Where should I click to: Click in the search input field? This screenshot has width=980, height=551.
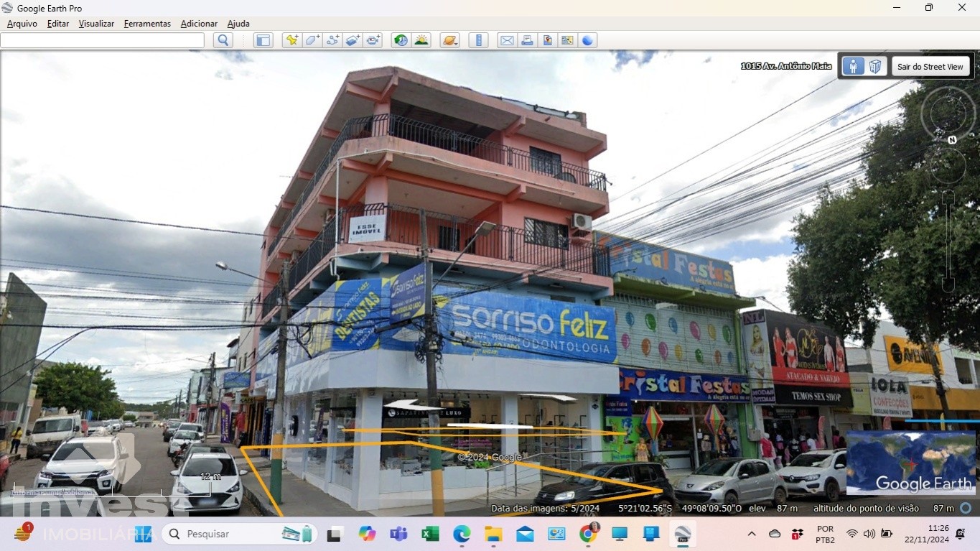102,40
